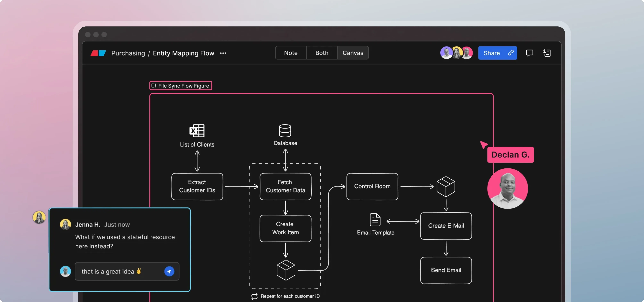Open the comments speech bubble icon
Screen dimensions: 644x302
[x=529, y=53]
